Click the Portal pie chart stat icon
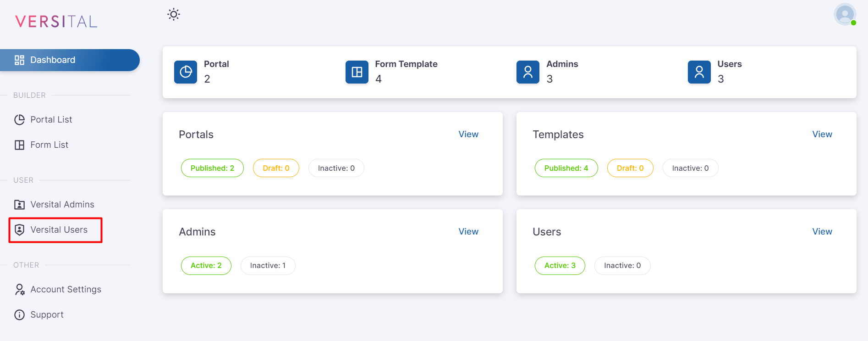This screenshot has width=868, height=341. point(186,72)
